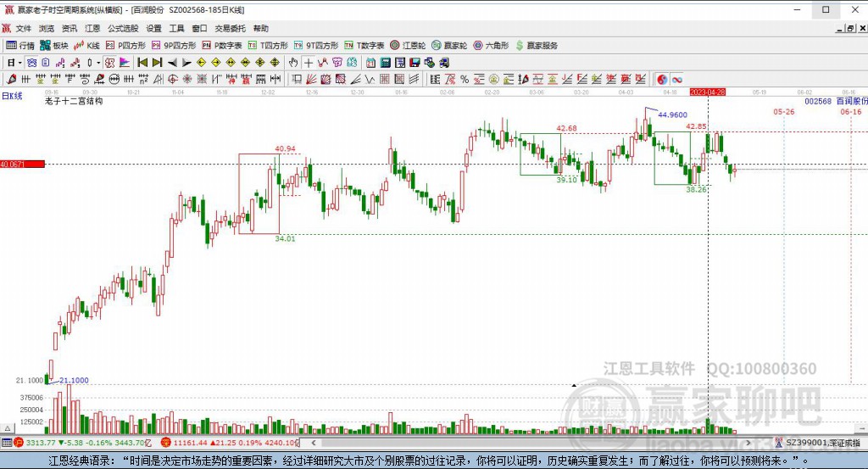Select the blue infinity symbol tool
Image resolution: width=868 pixels, height=469 pixels.
point(676,79)
